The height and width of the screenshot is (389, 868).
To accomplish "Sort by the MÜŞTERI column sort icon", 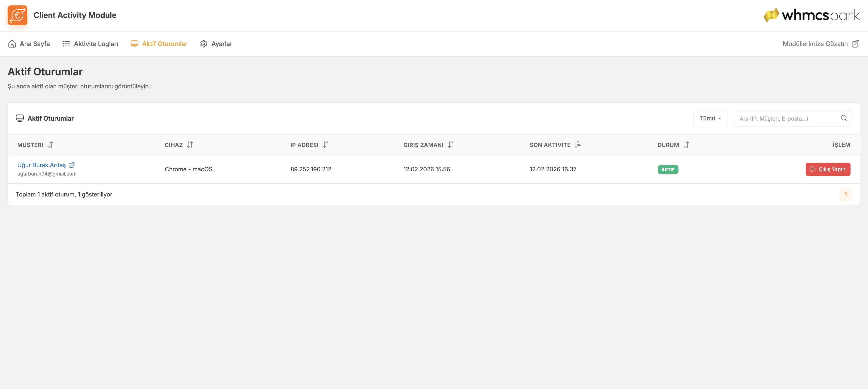I will [50, 145].
